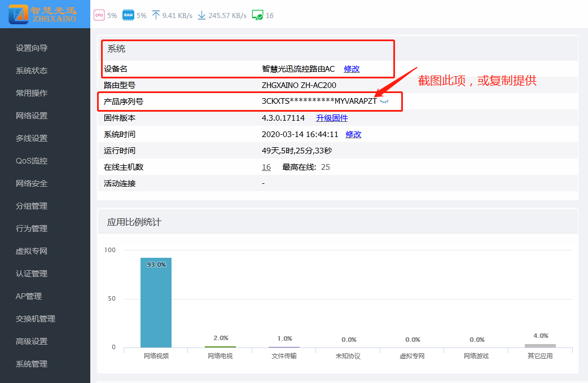Click the RAM usage icon
This screenshot has height=383, width=588.
point(128,15)
